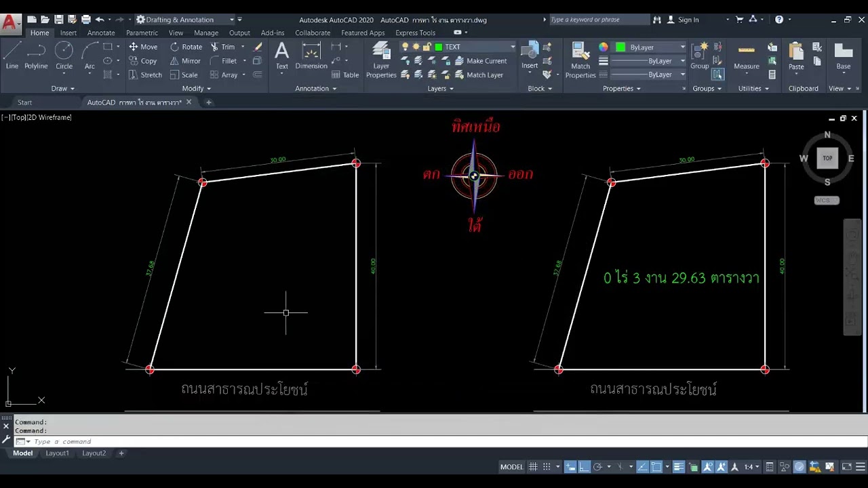Open the ByLayer color dropdown
The height and width of the screenshot is (488, 868).
pyautogui.click(x=682, y=47)
